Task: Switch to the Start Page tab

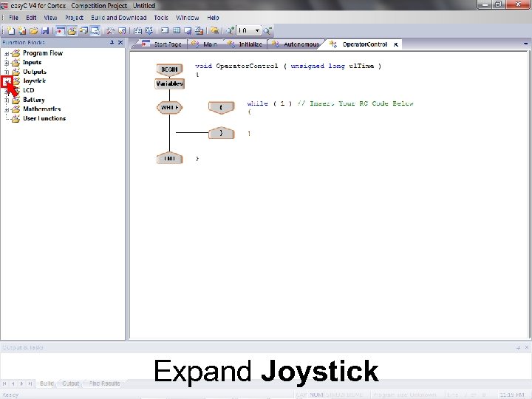Action: [162, 44]
